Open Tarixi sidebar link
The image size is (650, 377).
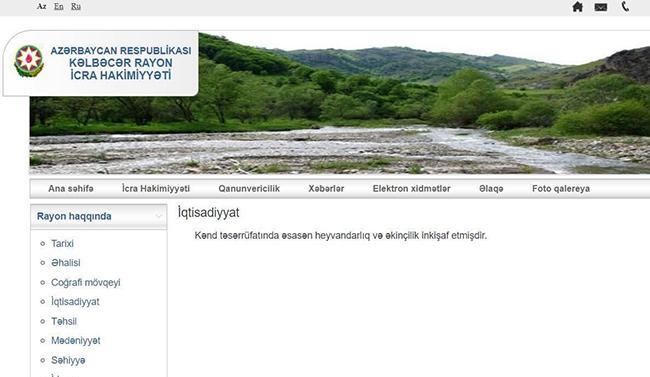tap(62, 243)
